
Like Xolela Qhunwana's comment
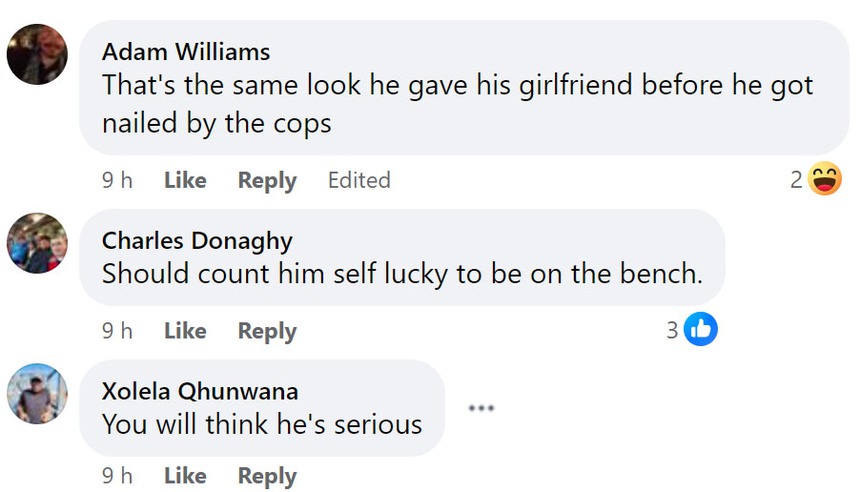(185, 476)
